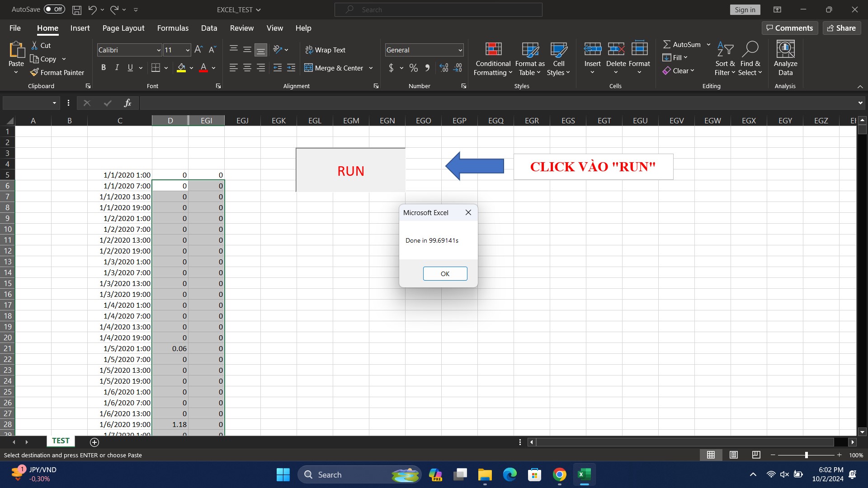Click the RUN macro button
Screen dimensions: 868x488
[x=350, y=170]
